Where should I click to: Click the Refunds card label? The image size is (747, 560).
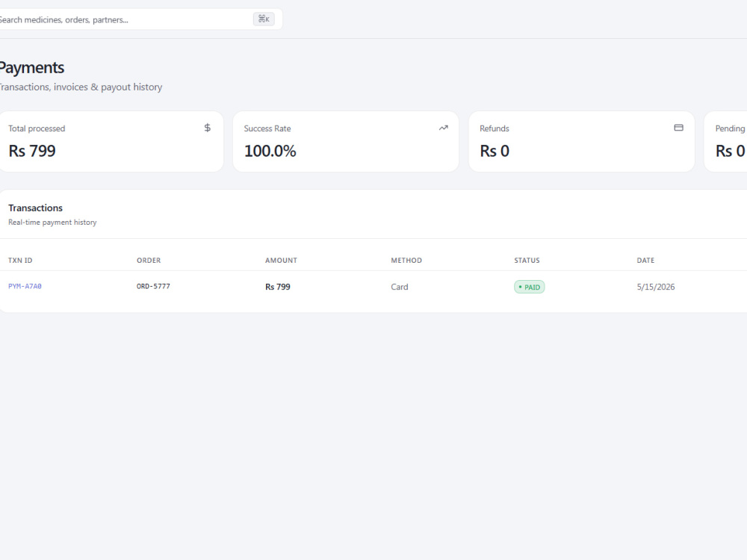point(495,128)
